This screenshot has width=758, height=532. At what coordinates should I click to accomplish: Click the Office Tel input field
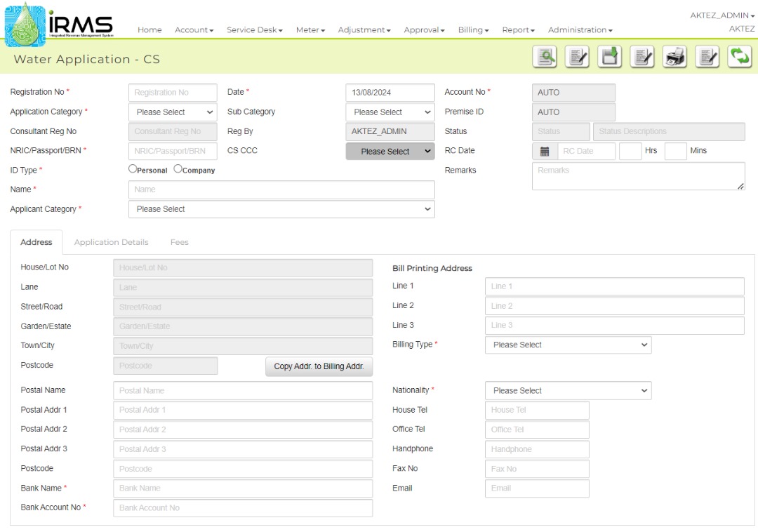coord(537,430)
